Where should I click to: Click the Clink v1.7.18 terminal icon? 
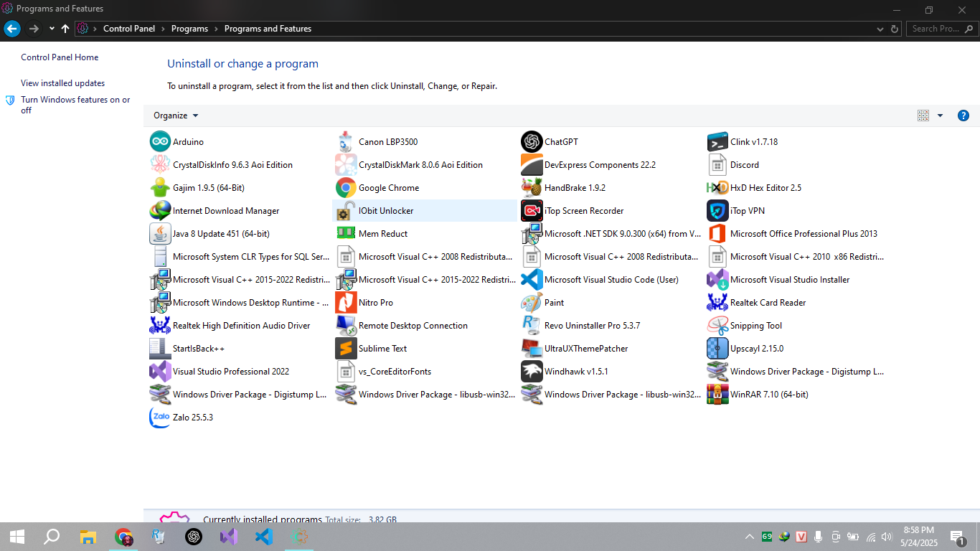pyautogui.click(x=717, y=141)
